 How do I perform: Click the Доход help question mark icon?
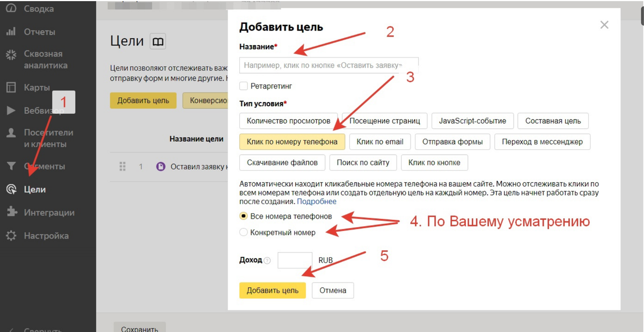click(x=267, y=261)
